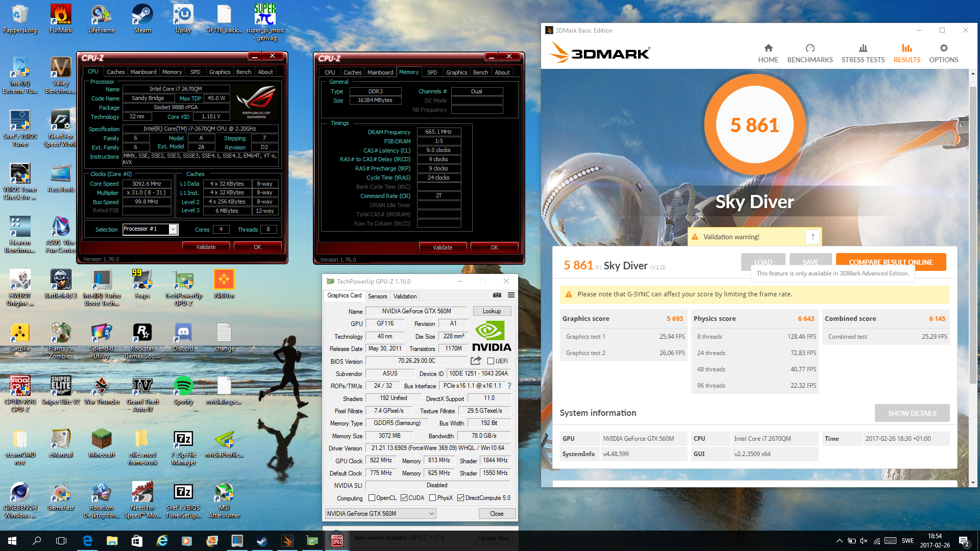Open FurMark desktop icon
The image size is (980, 551).
61,18
